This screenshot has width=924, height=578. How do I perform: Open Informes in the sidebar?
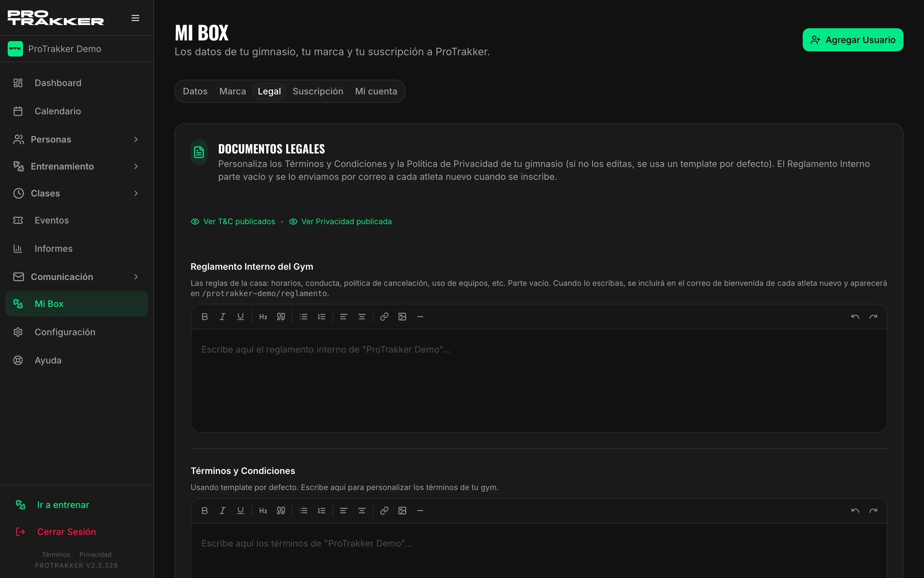point(76,249)
